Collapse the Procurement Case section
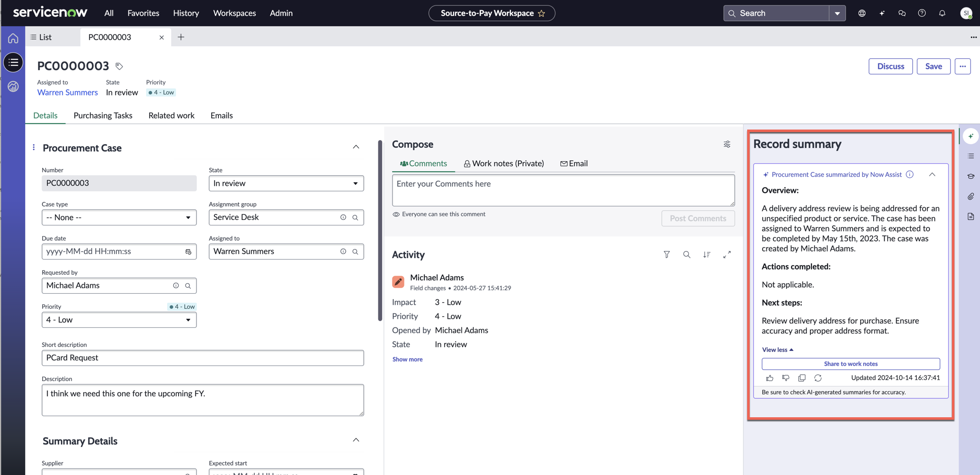The image size is (980, 475). point(356,147)
